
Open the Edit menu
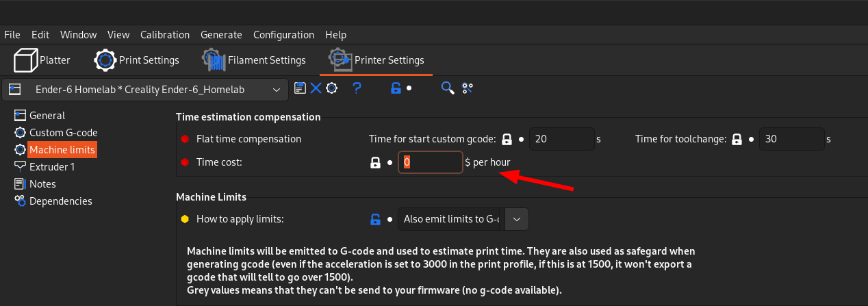[x=40, y=34]
